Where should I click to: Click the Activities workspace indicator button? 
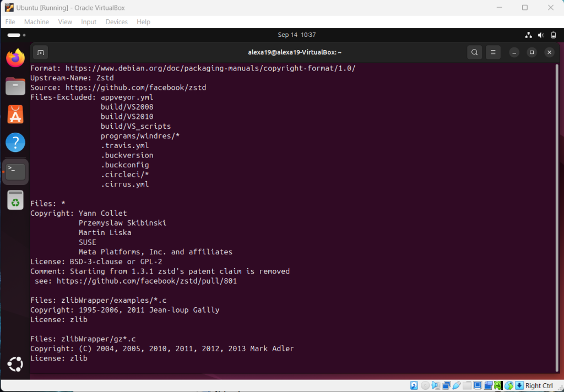[x=18, y=35]
